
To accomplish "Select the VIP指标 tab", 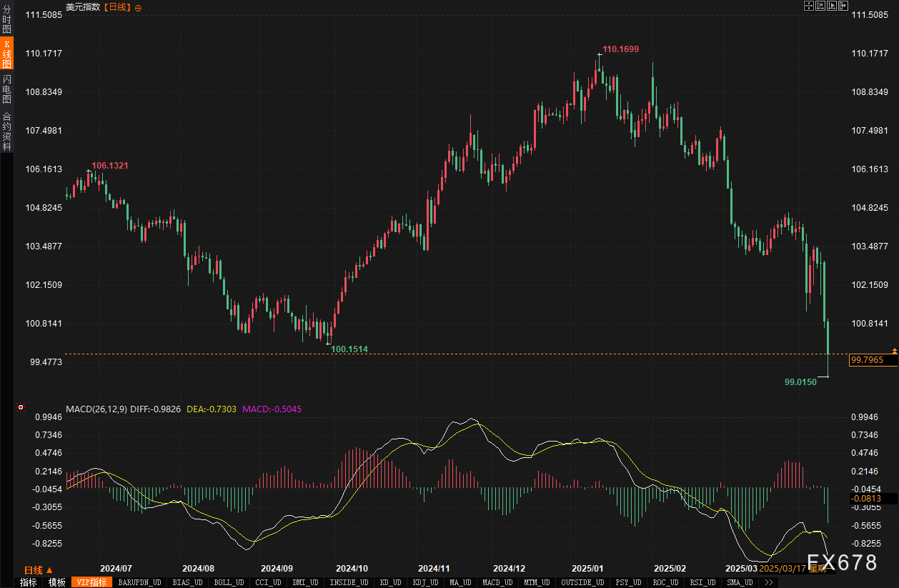I will click(91, 582).
